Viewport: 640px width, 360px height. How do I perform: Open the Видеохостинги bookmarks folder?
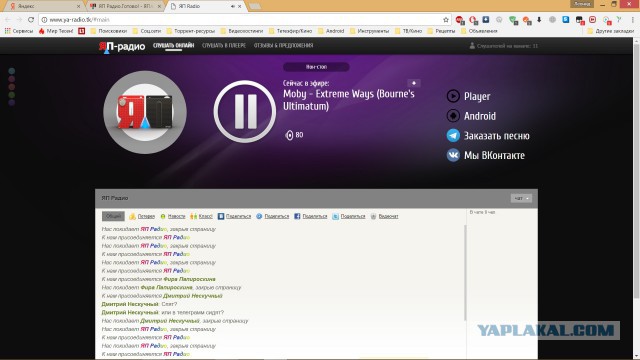pos(242,31)
